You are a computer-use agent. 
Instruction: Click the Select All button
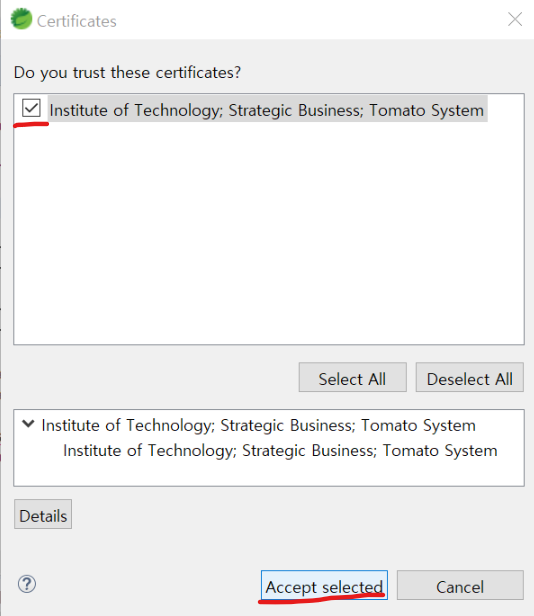tap(352, 377)
